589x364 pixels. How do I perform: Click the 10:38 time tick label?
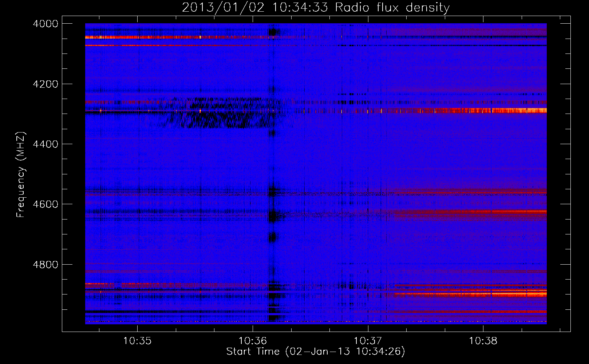(483, 341)
